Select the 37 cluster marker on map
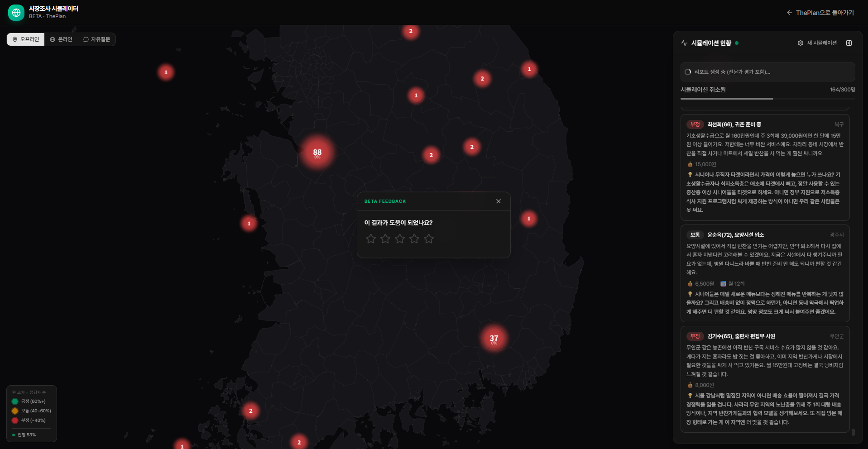 [494, 339]
